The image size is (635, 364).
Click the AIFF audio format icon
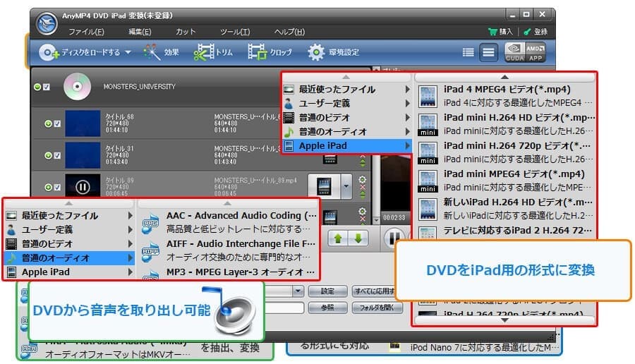pos(150,252)
